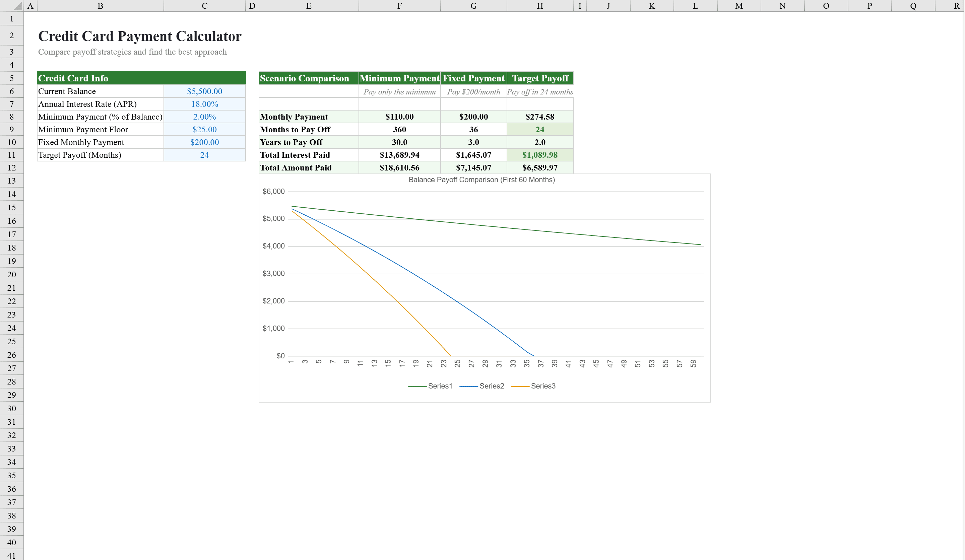Click column header H

540,6
